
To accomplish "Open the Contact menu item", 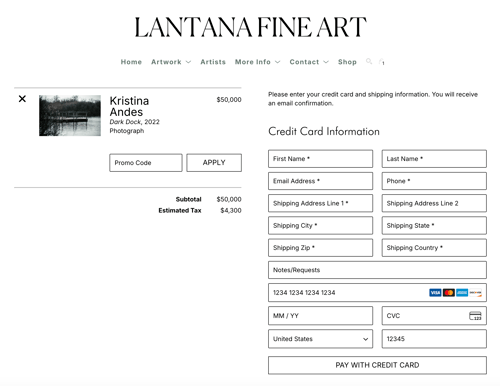I will click(304, 62).
